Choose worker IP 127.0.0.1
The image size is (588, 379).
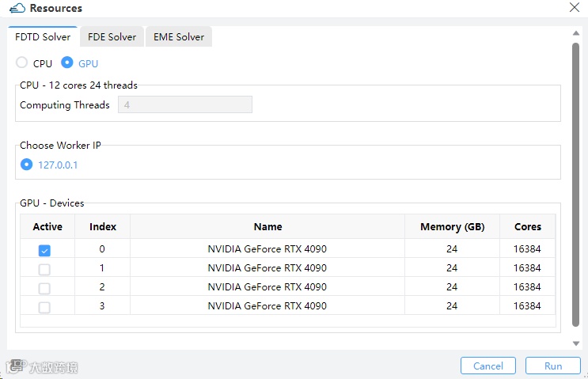27,165
